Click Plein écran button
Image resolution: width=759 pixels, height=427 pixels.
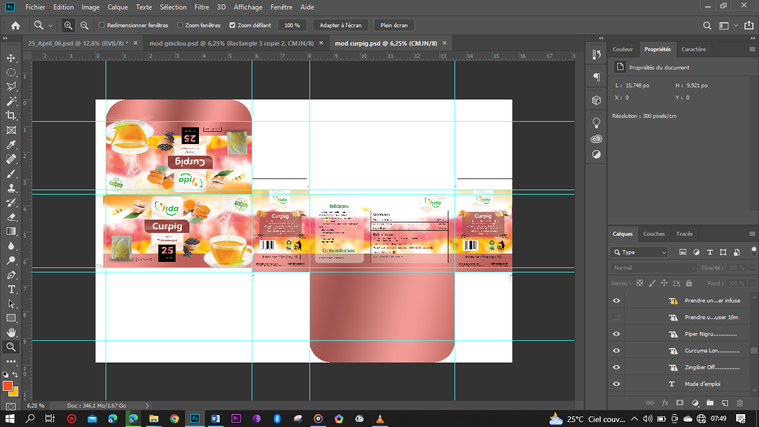pyautogui.click(x=394, y=25)
